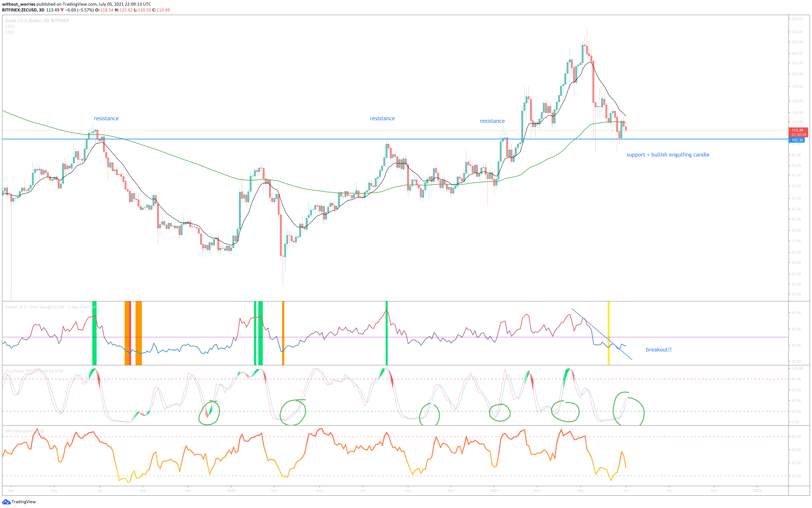The width and height of the screenshot is (812, 508).
Task: Click the 360.00 price axis value
Action: coord(797,32)
